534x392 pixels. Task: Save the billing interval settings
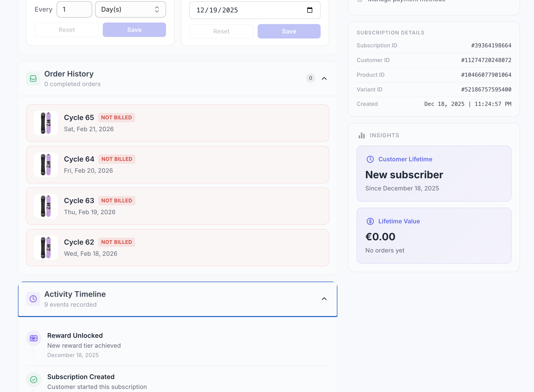(x=134, y=30)
